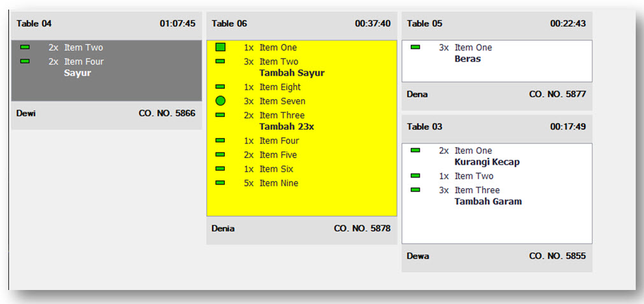Click the Kurangi Kecap note in Table 03
Image resolution: width=644 pixels, height=304 pixels.
(487, 162)
